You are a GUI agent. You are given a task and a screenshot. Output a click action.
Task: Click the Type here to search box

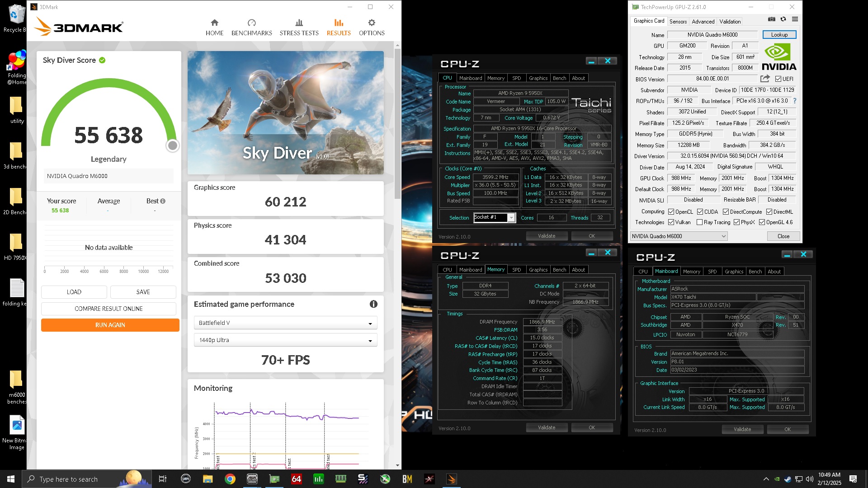[86, 479]
